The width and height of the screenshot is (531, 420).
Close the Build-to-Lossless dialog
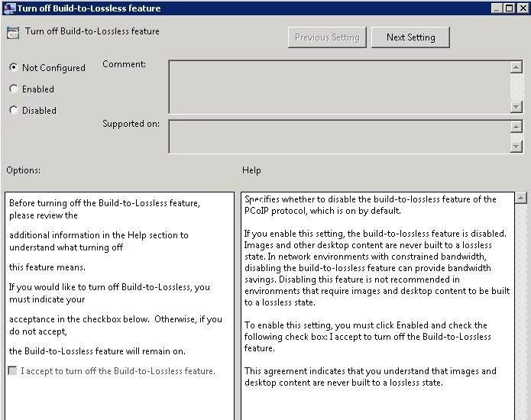tap(523, 8)
